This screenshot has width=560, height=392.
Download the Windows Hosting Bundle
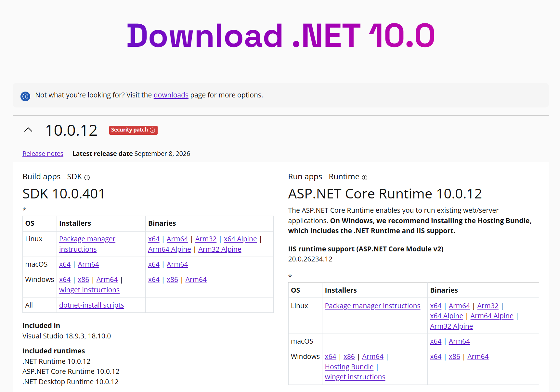click(349, 367)
